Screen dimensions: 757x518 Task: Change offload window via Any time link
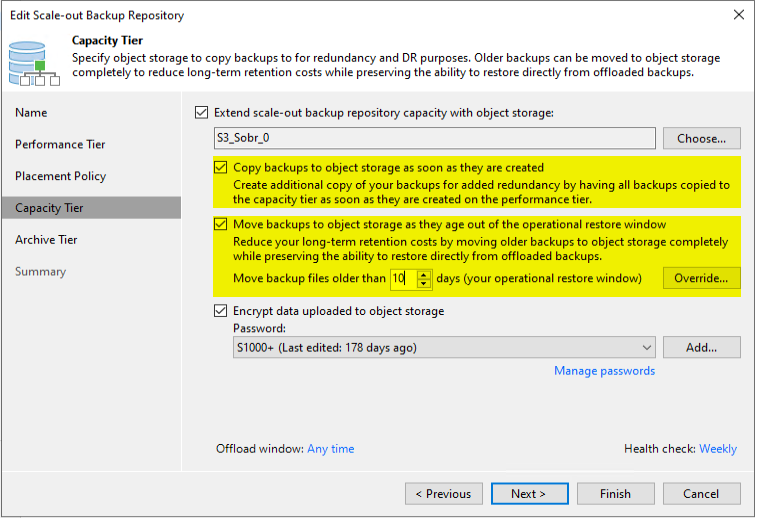[x=331, y=449]
